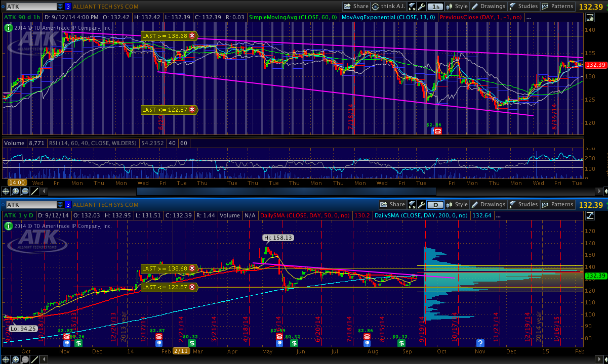Zoom out using the magnifier minus icon
Screen dimensions: 608x364
tap(25, 191)
